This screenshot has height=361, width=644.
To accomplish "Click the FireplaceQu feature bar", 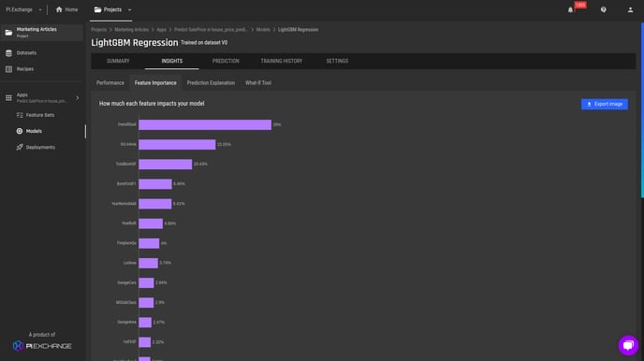I will click(x=149, y=243).
